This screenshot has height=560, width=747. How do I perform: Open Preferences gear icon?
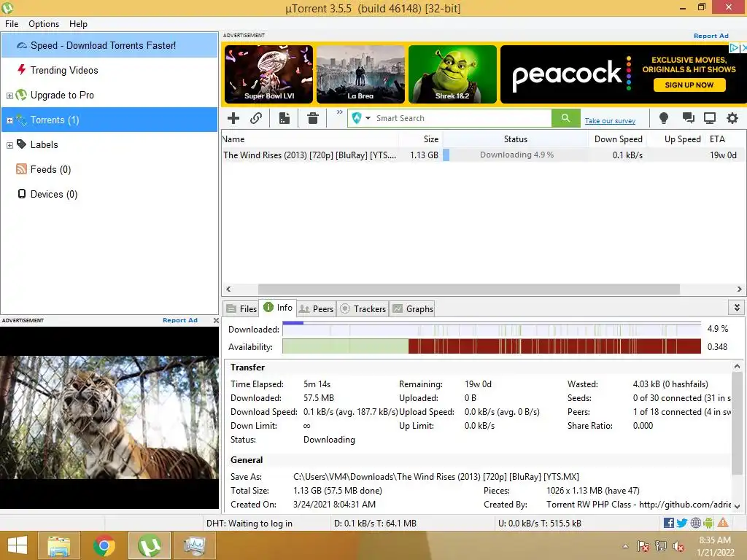coord(732,118)
